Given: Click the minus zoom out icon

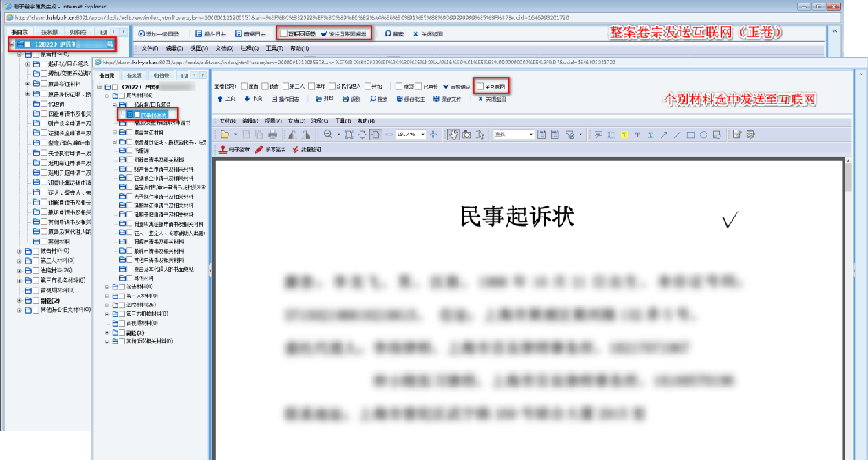Looking at the screenshot, I should pos(388,134).
